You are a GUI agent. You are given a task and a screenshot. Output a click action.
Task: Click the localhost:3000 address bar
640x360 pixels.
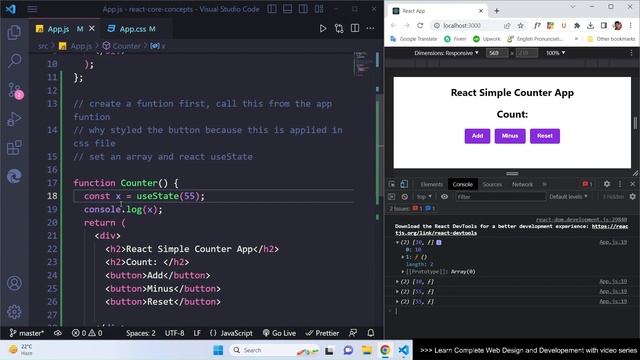pos(463,25)
